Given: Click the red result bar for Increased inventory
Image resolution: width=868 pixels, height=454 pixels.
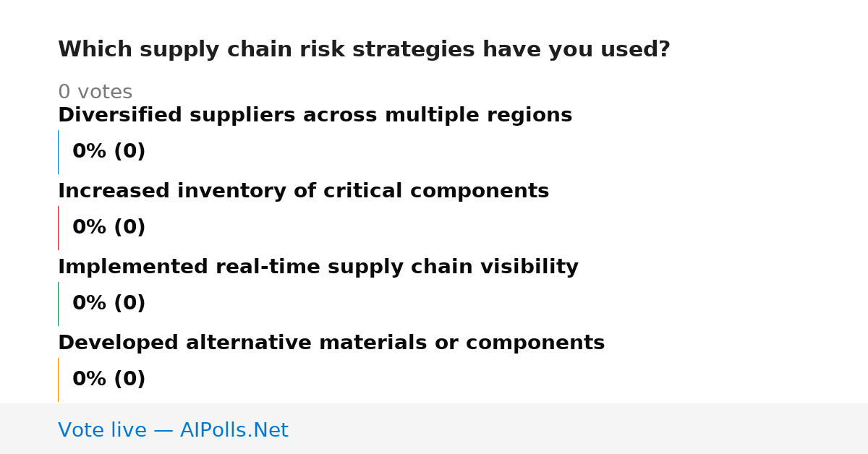Looking at the screenshot, I should (x=58, y=228).
